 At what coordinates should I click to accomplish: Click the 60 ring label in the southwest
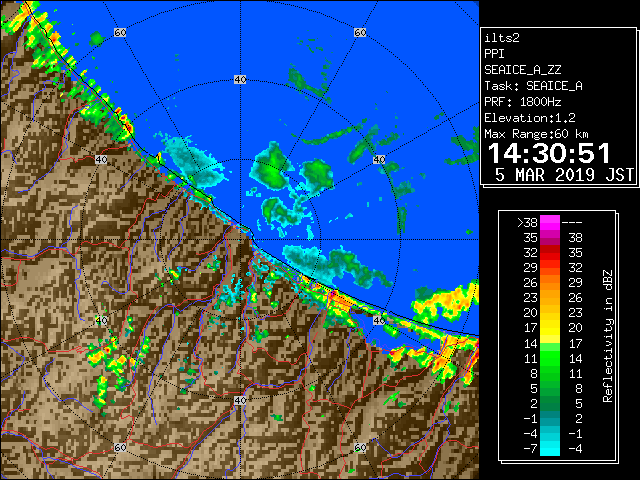point(120,447)
